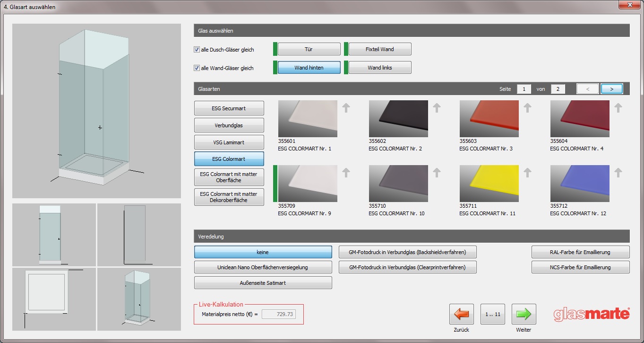
Task: Go to next page of glass types
Action: click(611, 89)
